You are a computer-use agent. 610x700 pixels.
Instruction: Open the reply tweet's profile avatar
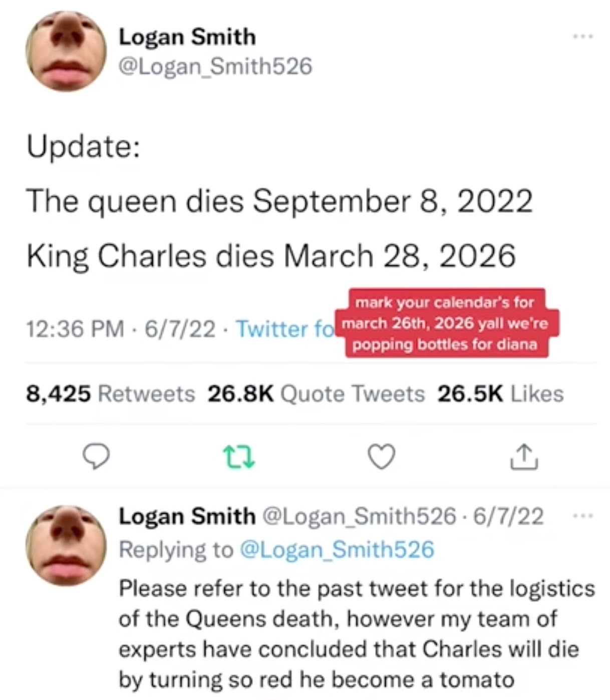point(66,546)
